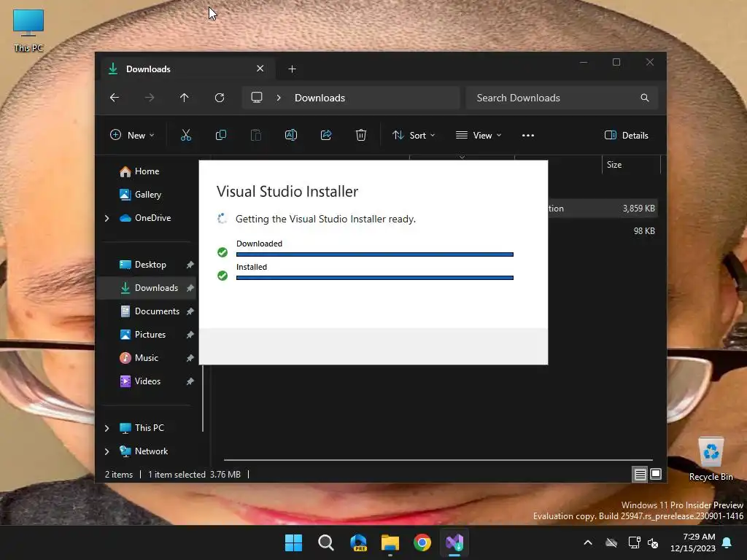747x560 pixels.
Task: Click the Share icon in toolbar
Action: (x=326, y=135)
